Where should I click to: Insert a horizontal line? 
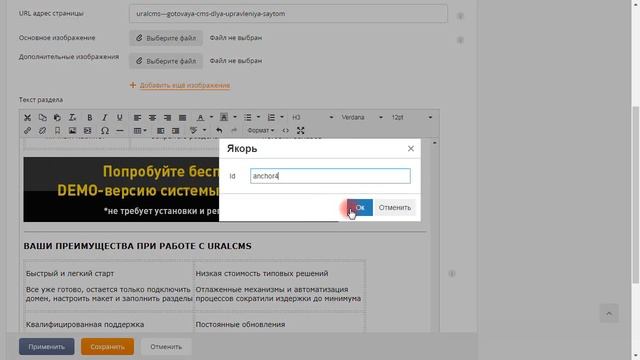tap(120, 131)
